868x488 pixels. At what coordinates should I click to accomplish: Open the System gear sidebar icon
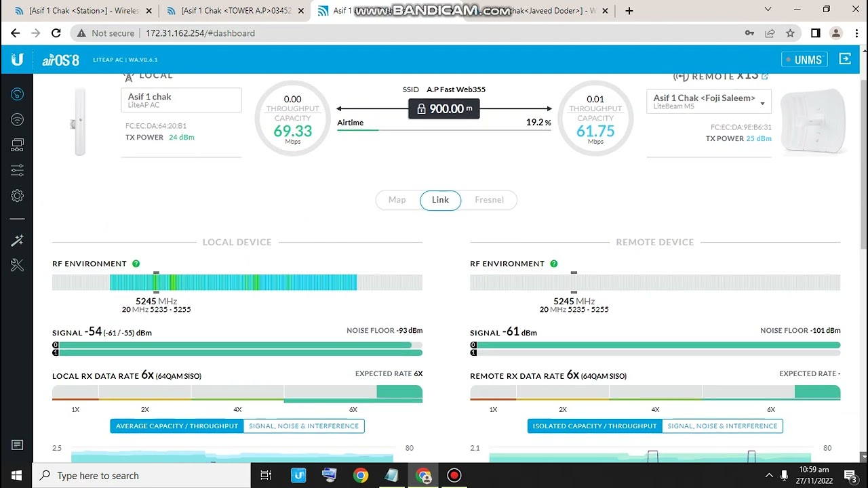pos(18,196)
